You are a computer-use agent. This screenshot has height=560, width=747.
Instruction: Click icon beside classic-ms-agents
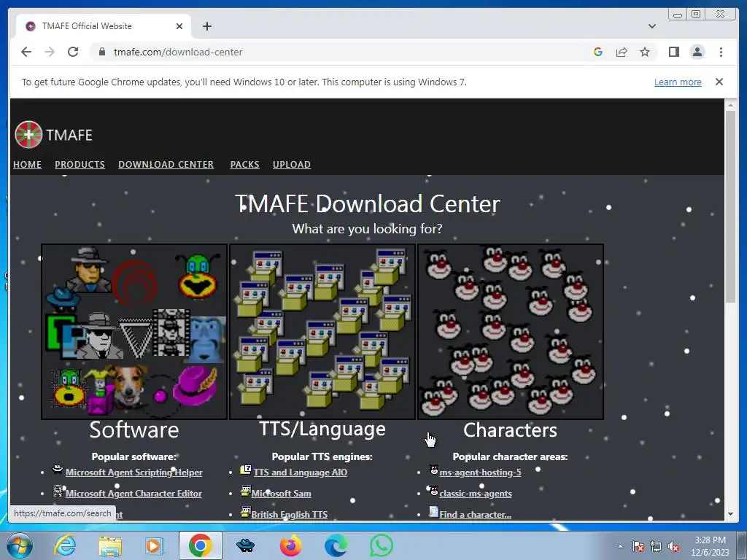click(433, 491)
